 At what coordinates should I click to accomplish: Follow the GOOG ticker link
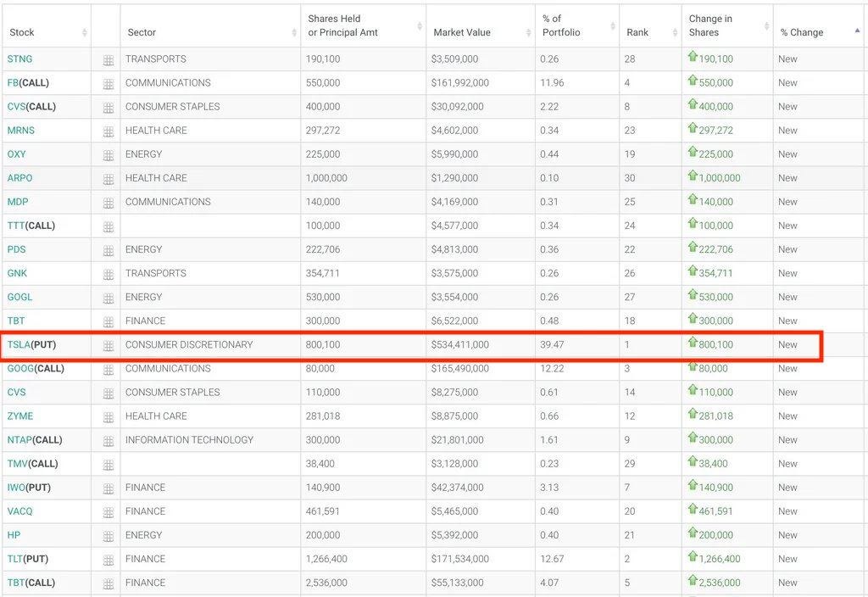click(20, 369)
